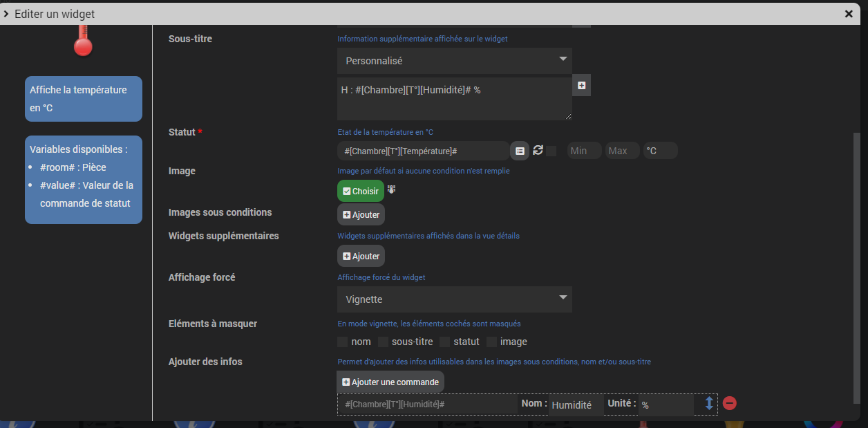The image size is (868, 428).
Task: Check the 'nom' element to hide
Action: [x=342, y=342]
